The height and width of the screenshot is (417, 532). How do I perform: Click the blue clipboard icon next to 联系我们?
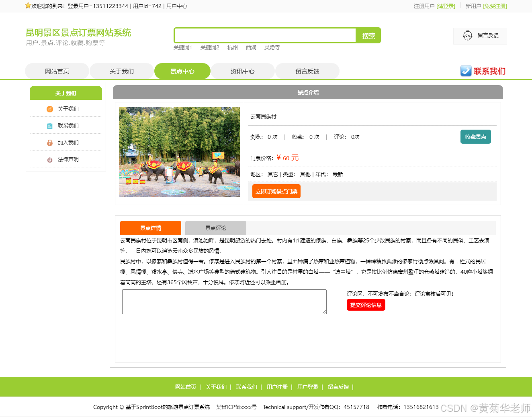(x=49, y=126)
